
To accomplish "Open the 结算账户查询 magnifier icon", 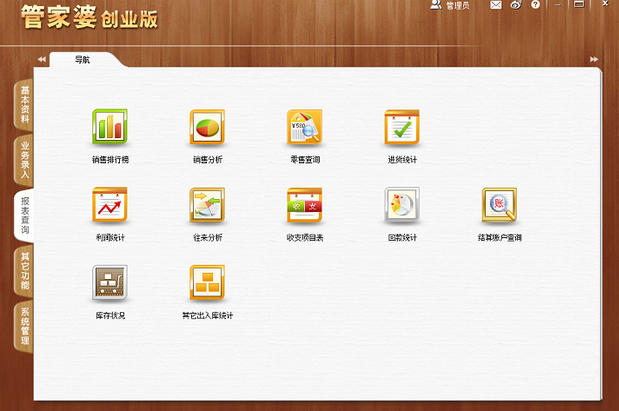I will pos(499,205).
